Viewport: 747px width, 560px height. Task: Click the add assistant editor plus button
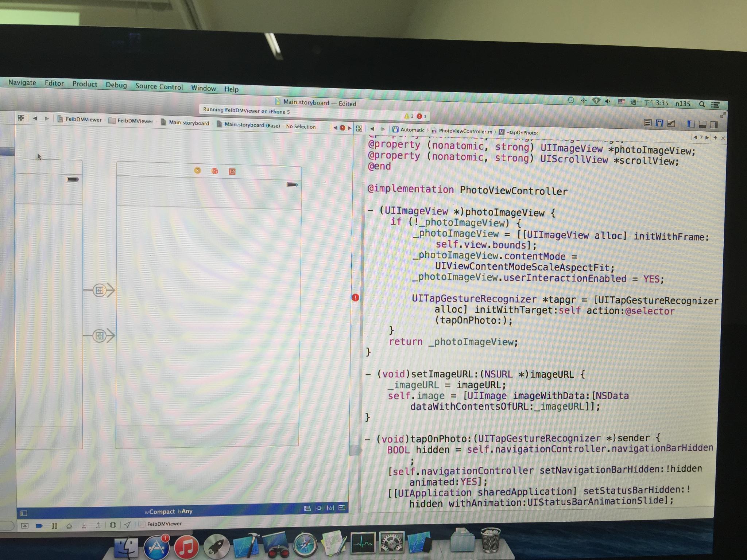tap(715, 137)
